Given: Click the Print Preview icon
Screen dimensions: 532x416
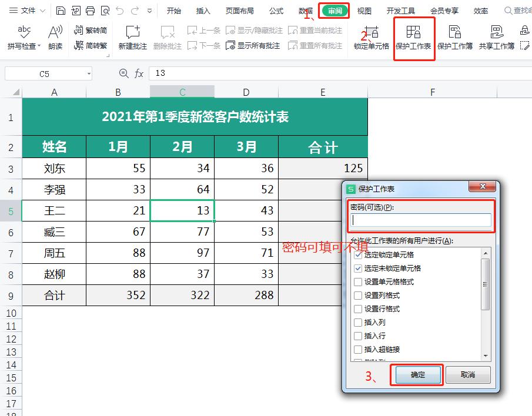Looking at the screenshot, I should 105,11.
